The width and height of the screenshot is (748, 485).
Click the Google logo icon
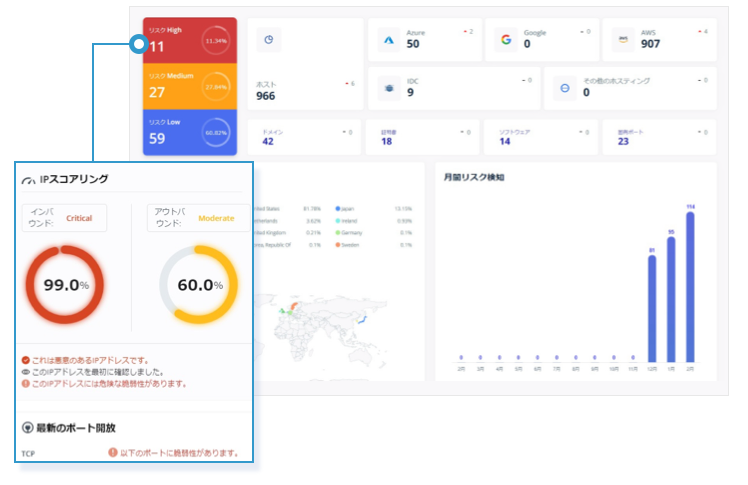coord(506,40)
